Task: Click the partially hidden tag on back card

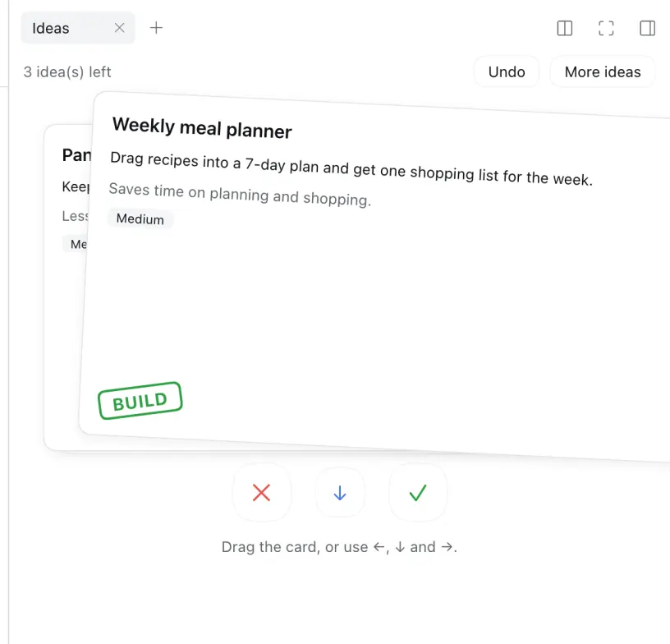Action: point(76,244)
